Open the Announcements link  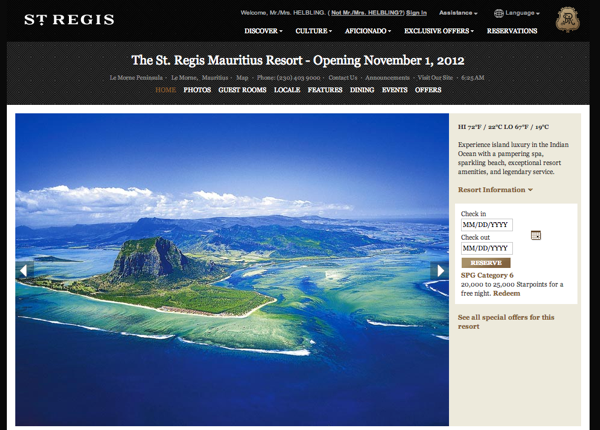point(387,78)
